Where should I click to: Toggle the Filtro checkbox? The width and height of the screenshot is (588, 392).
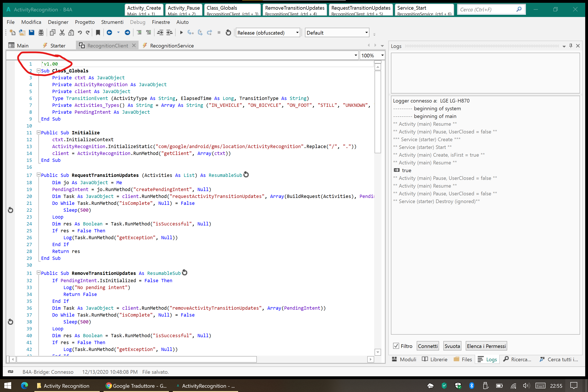[x=396, y=346]
